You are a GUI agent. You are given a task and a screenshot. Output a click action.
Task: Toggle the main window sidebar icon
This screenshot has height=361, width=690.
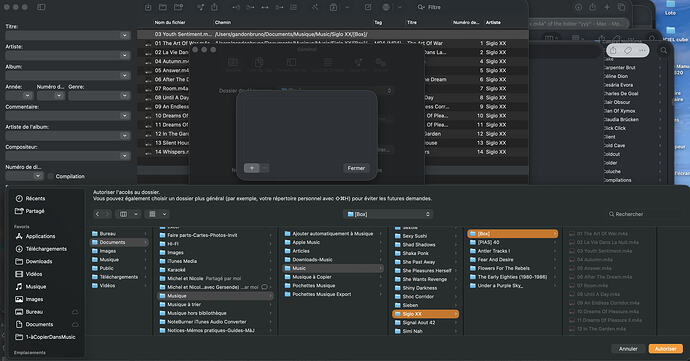point(41,7)
